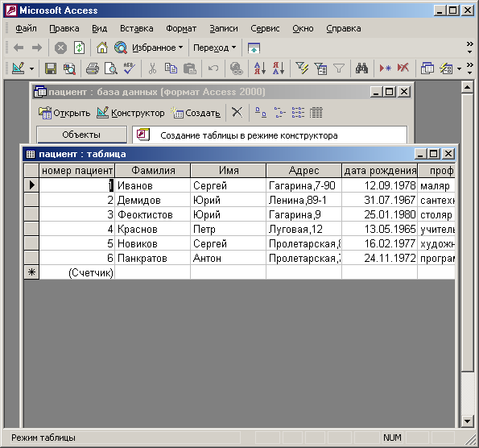Click the Конструктор button

pyautogui.click(x=130, y=113)
